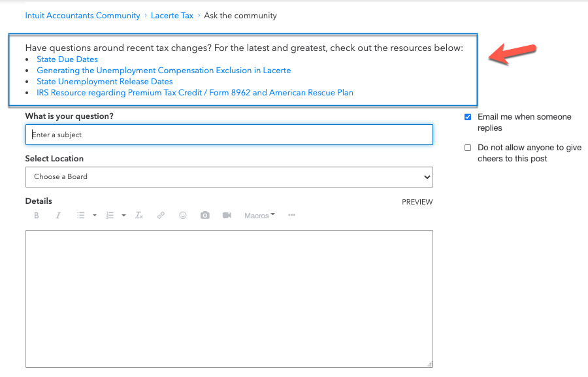Expand more toolbar options ellipsis
Image resolution: width=588 pixels, height=377 pixels.
pyautogui.click(x=291, y=216)
